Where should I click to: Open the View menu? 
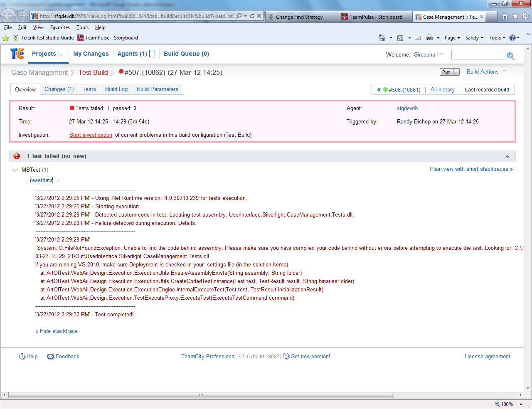[x=38, y=27]
